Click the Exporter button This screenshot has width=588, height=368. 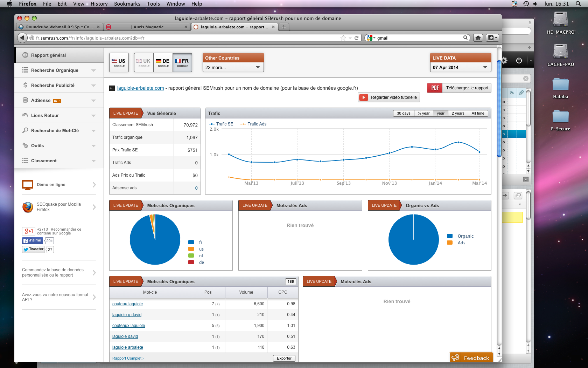pyautogui.click(x=284, y=358)
